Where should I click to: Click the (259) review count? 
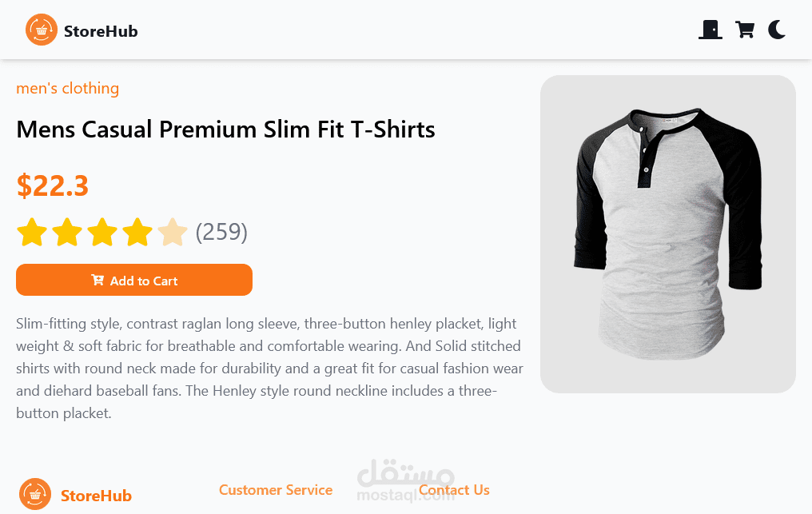pos(221,233)
